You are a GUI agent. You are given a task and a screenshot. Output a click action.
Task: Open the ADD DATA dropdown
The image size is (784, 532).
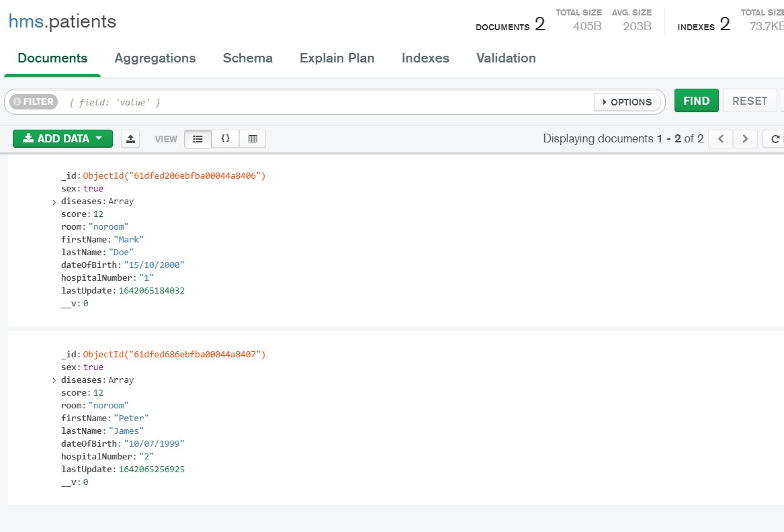[62, 138]
